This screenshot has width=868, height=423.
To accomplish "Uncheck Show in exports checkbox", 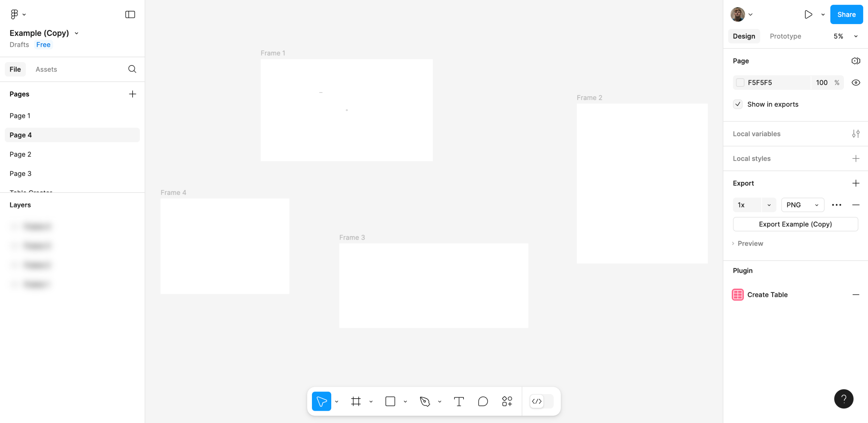I will 738,104.
